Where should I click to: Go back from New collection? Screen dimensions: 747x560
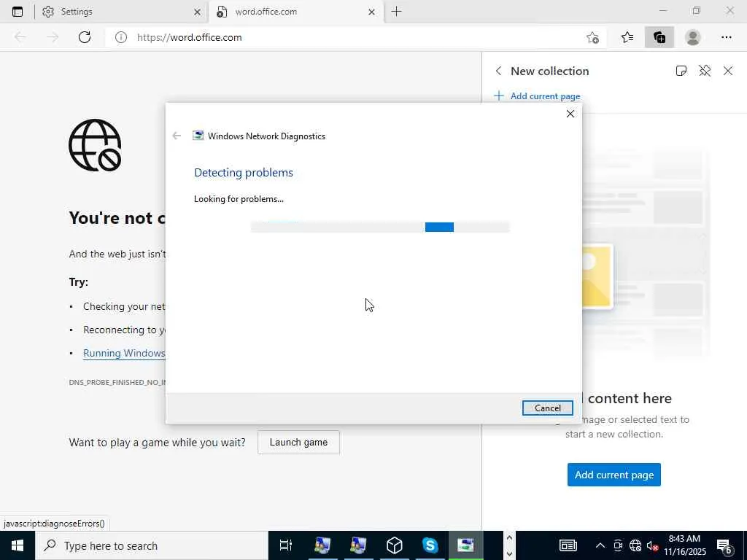[x=498, y=71]
